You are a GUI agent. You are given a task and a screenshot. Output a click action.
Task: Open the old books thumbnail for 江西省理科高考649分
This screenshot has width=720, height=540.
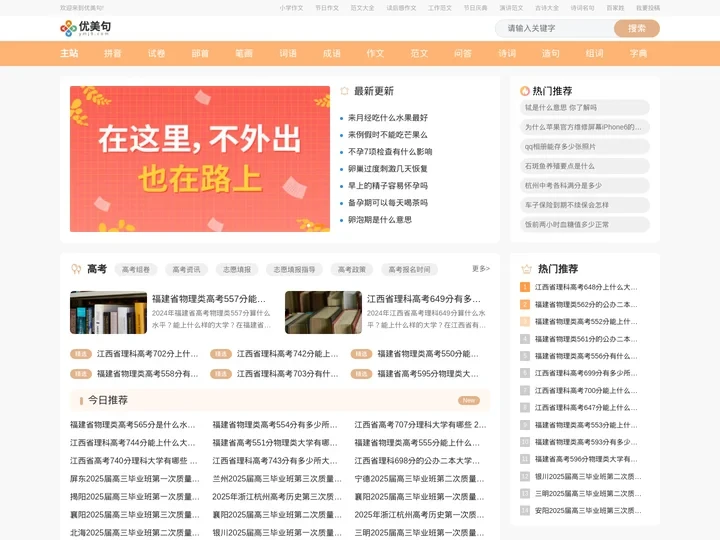323,312
